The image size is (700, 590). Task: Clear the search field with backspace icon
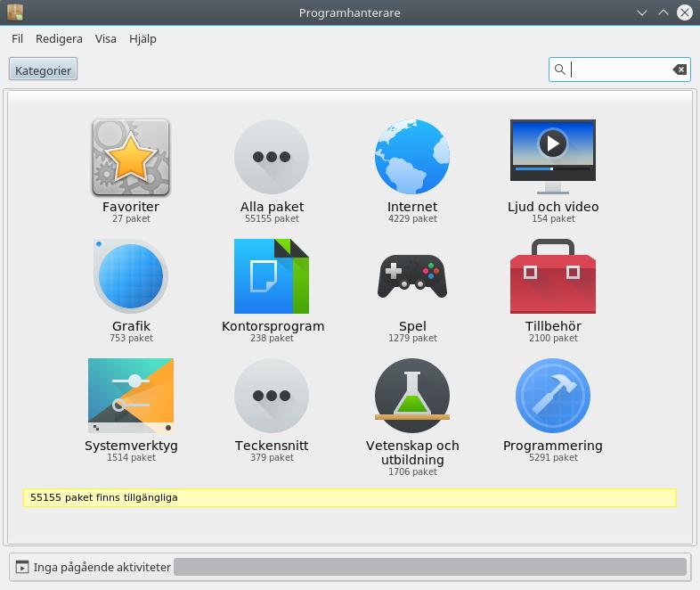[x=680, y=70]
